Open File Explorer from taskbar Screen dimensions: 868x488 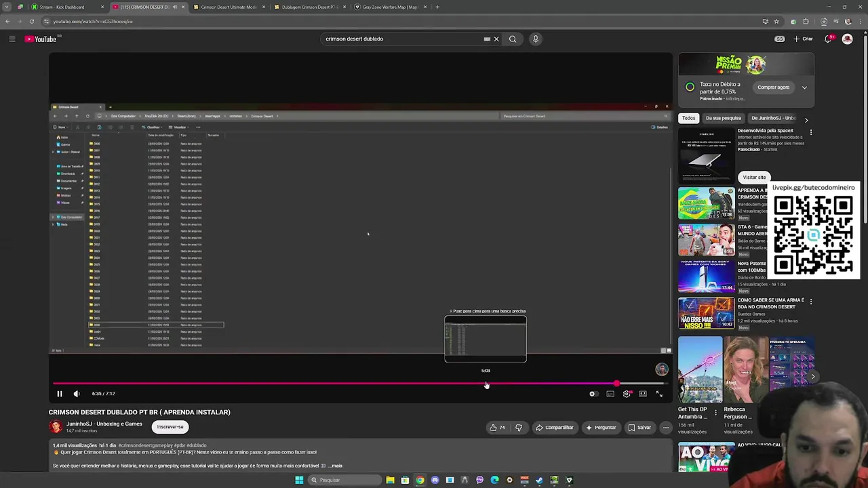(x=390, y=480)
